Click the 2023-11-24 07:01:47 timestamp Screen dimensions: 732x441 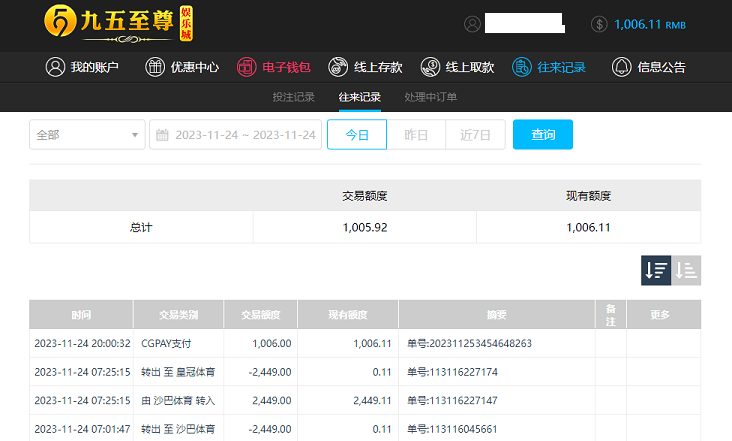point(82,429)
